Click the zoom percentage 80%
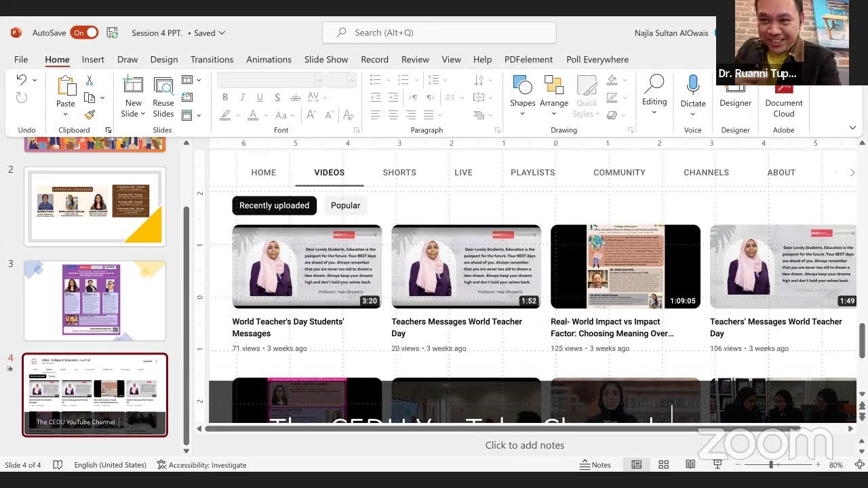This screenshot has height=488, width=868. [x=836, y=465]
